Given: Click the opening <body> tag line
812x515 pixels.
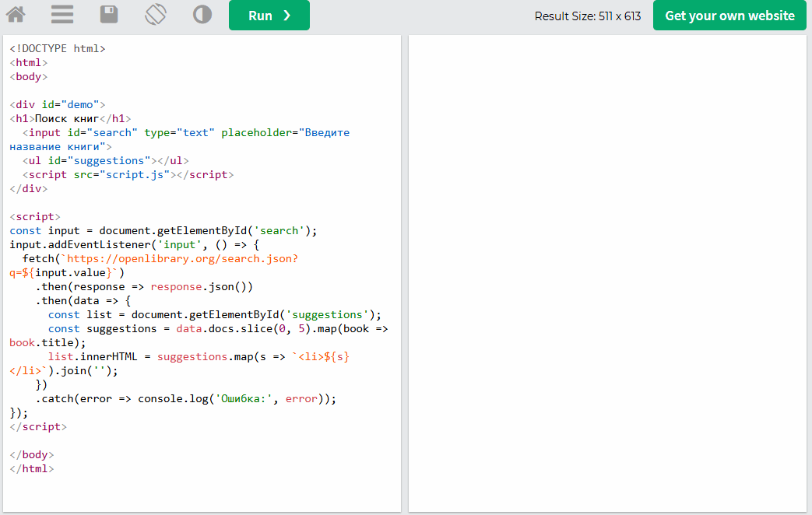Looking at the screenshot, I should click(29, 76).
